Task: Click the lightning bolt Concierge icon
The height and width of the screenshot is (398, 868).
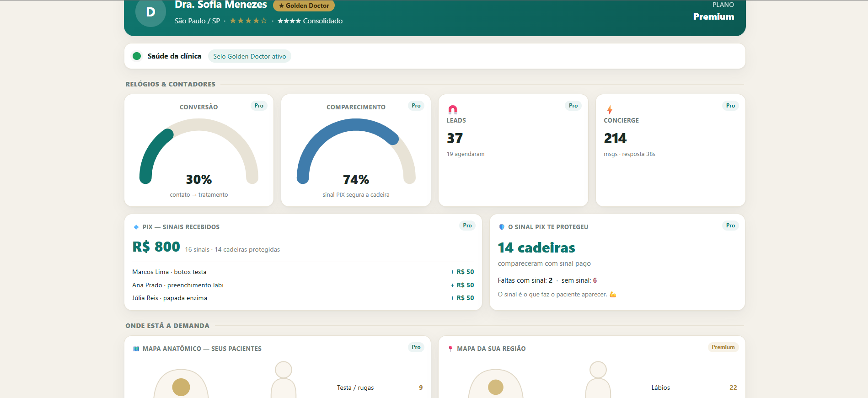Action: click(610, 110)
